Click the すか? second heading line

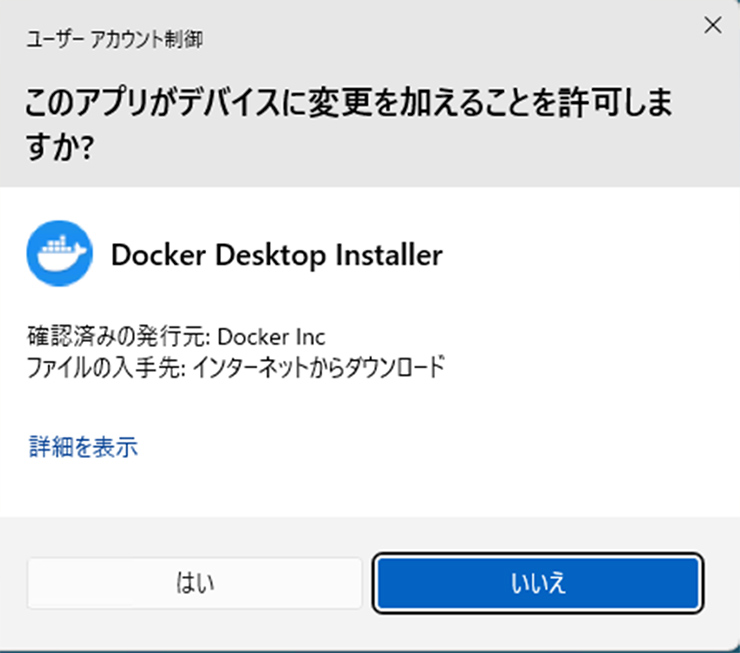pyautogui.click(x=60, y=150)
